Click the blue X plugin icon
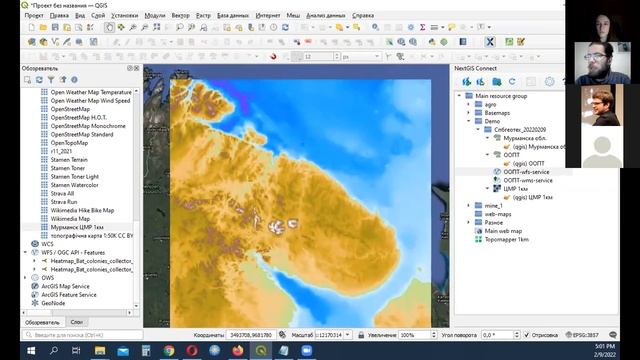Screen dimensions: 640x360 coord(490,42)
